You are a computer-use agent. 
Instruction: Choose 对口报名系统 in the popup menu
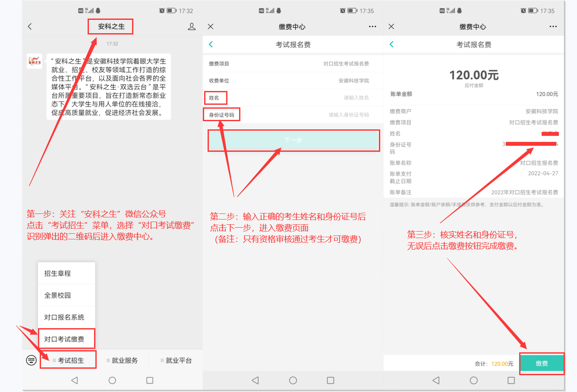[x=66, y=317]
